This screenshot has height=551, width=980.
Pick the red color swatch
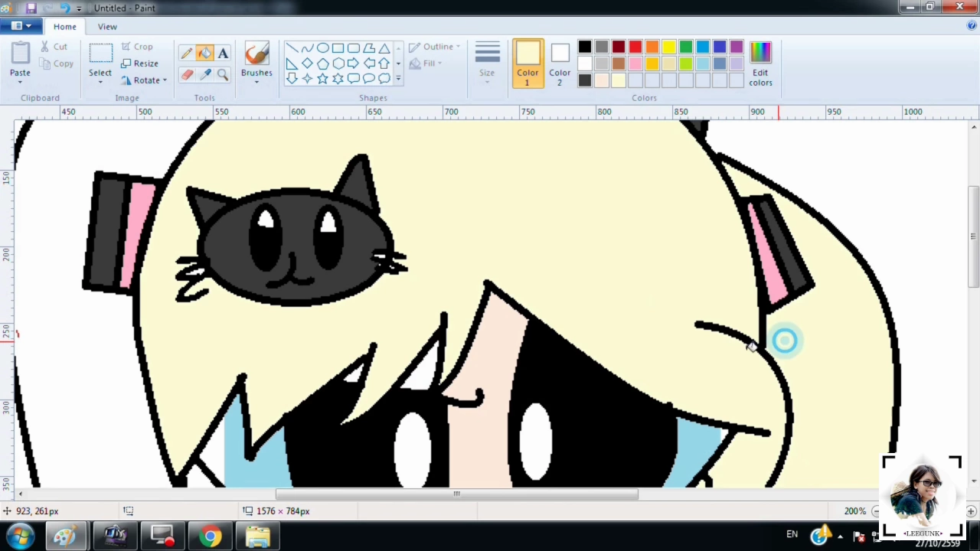tap(635, 47)
